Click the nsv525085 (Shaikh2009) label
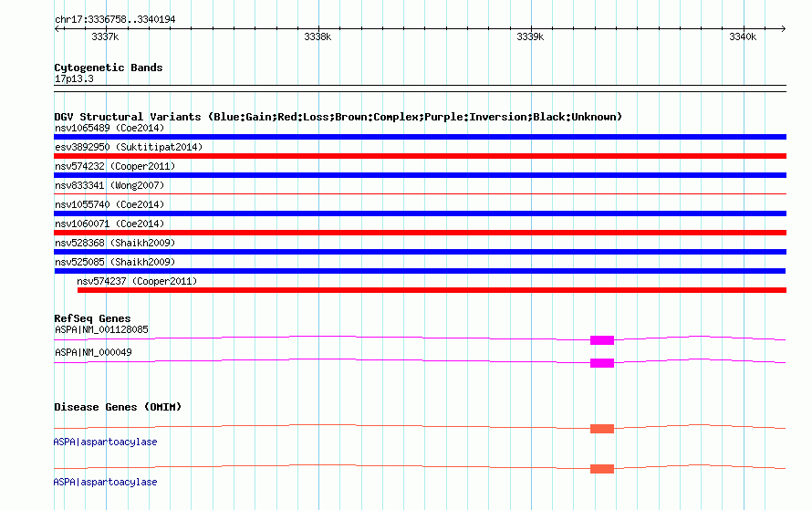This screenshot has height=510, width=812. pos(115,262)
